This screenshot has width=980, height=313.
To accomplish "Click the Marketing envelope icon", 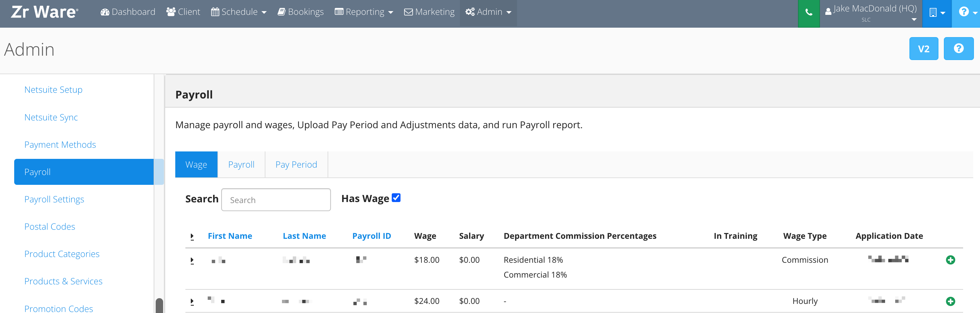I will point(408,12).
